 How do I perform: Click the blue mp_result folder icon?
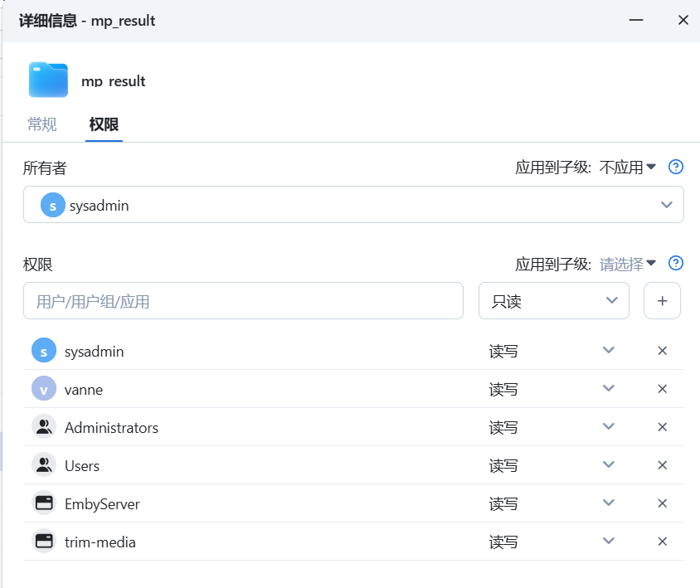[x=48, y=80]
